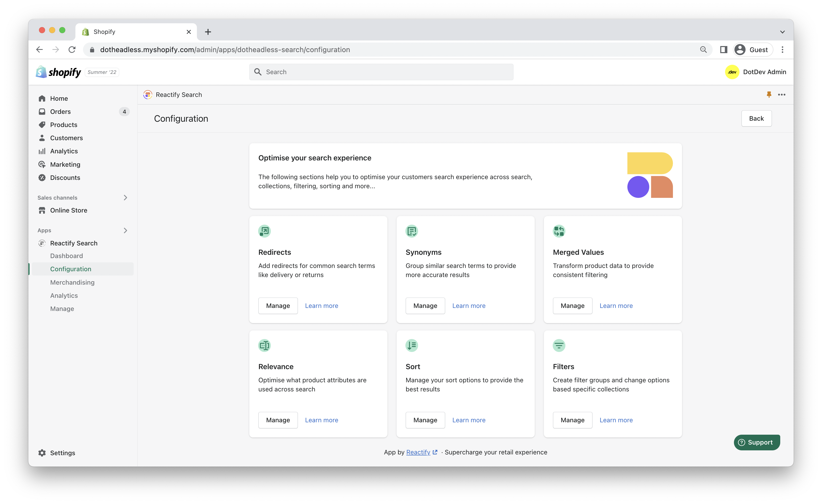Click the browser back arrow
Viewport: 822px width, 504px height.
[39, 50]
